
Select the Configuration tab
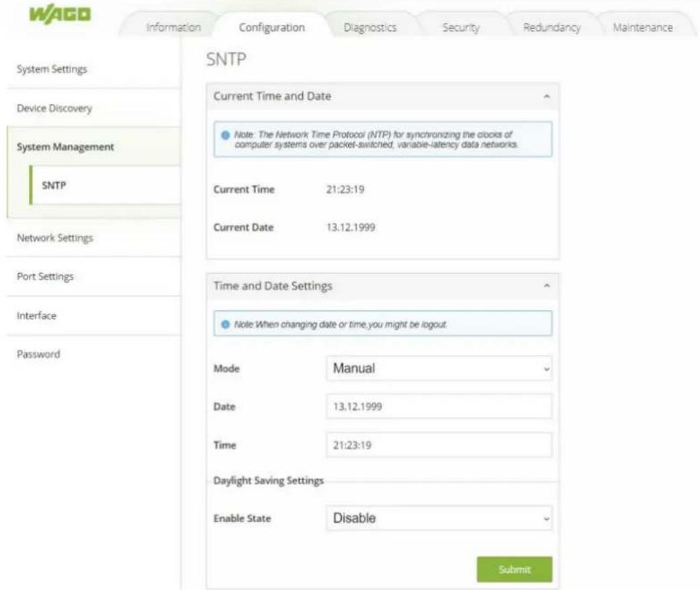271,28
